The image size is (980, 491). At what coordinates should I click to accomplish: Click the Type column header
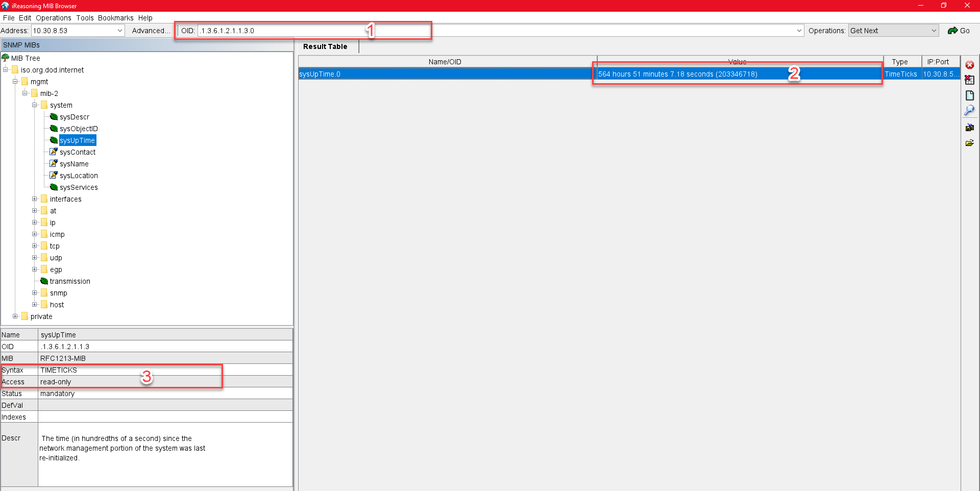902,62
